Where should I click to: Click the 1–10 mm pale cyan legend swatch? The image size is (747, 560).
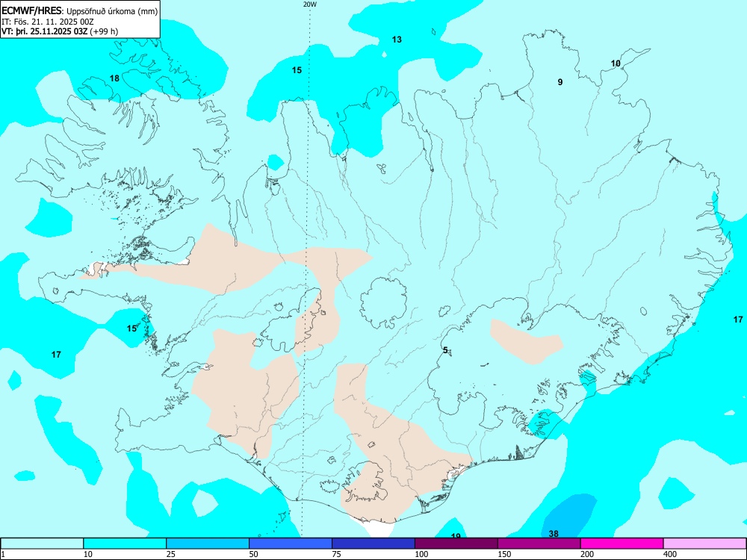(x=42, y=544)
